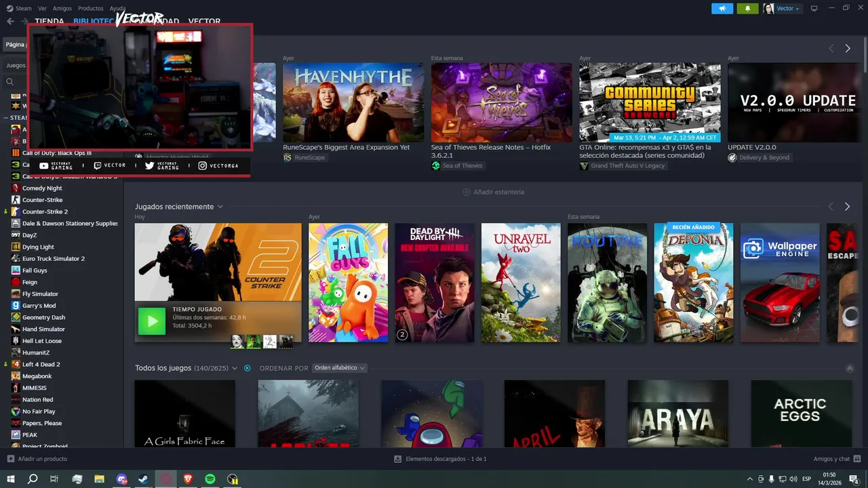Open the ARAYA game tile
This screenshot has height=488, width=868.
coord(678,413)
